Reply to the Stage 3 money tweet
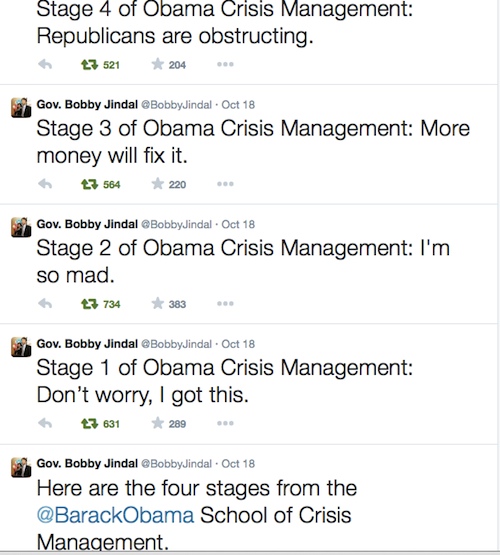Screen dimensions: 500x555 point(45,184)
